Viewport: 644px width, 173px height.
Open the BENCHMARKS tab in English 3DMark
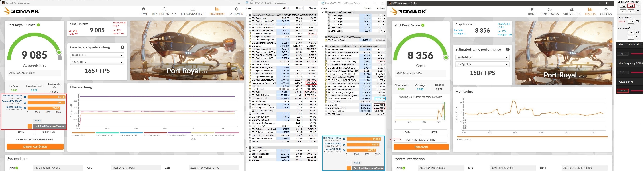tap(549, 11)
